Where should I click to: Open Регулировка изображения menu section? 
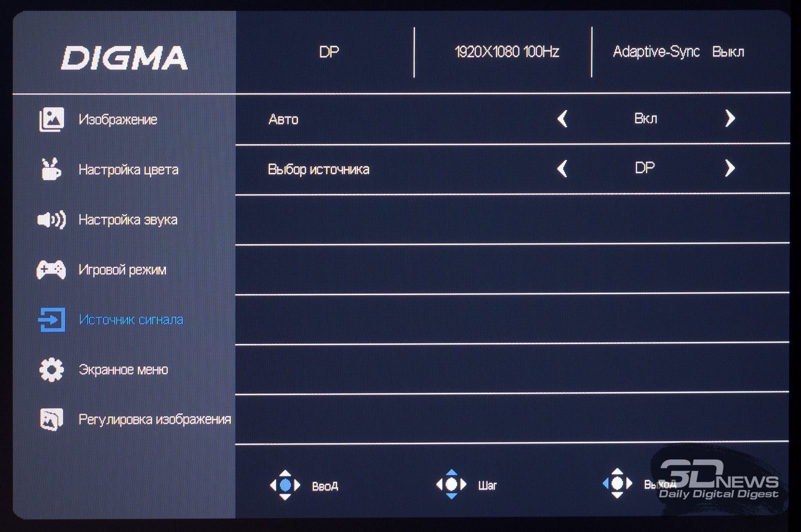[x=155, y=419]
